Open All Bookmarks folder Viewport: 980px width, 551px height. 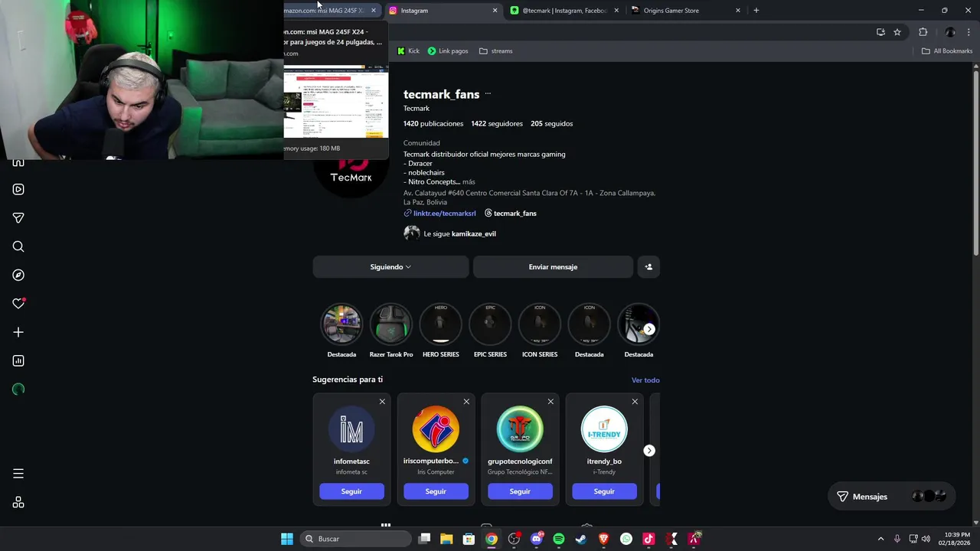[x=947, y=51]
